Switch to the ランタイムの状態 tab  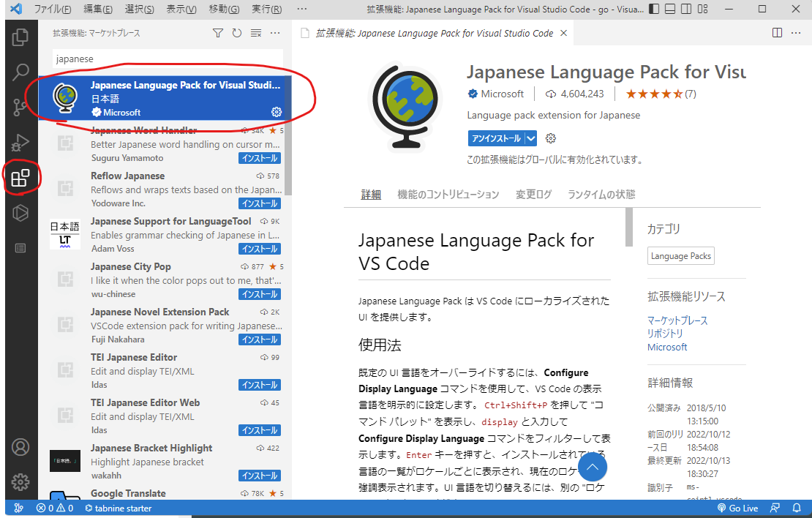[601, 195]
